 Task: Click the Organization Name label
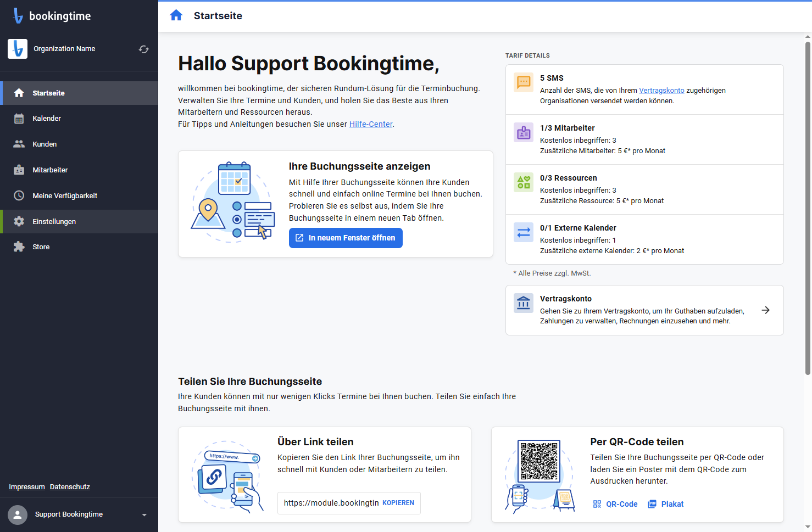pyautogui.click(x=64, y=49)
